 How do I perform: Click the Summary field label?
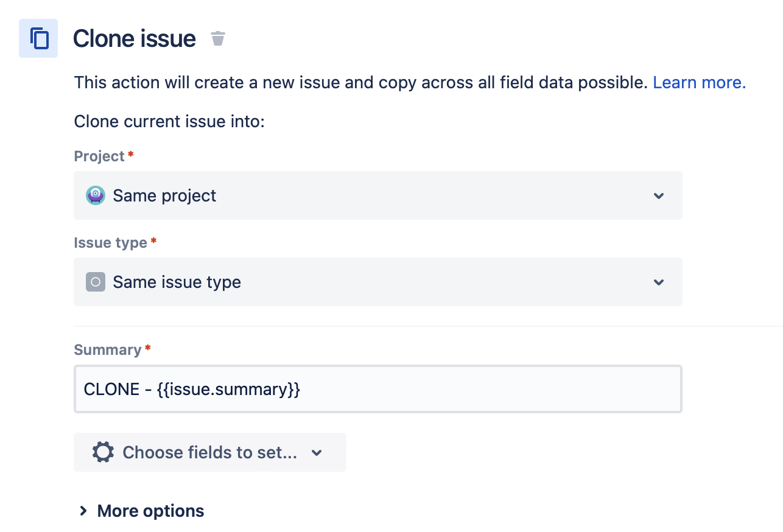point(108,350)
